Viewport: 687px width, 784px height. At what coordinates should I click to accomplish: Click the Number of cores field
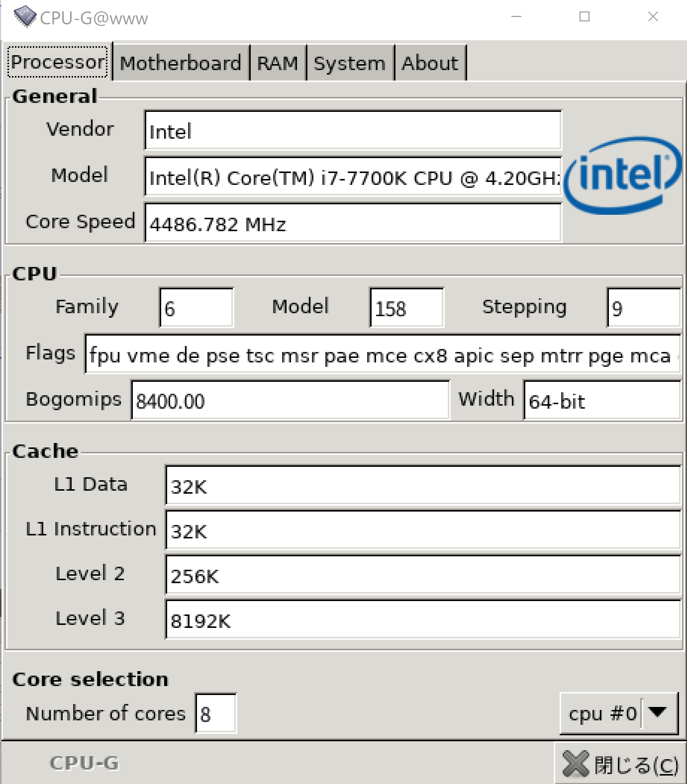pos(215,713)
